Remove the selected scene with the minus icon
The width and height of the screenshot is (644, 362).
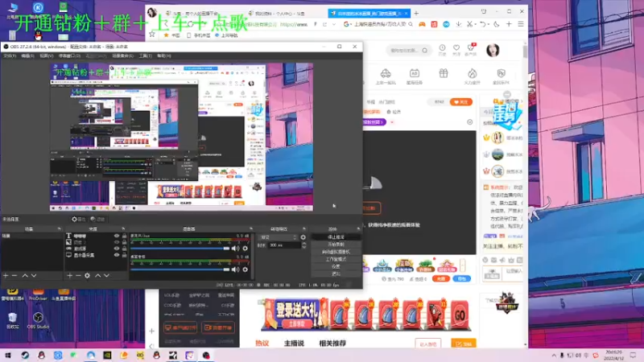click(14, 275)
